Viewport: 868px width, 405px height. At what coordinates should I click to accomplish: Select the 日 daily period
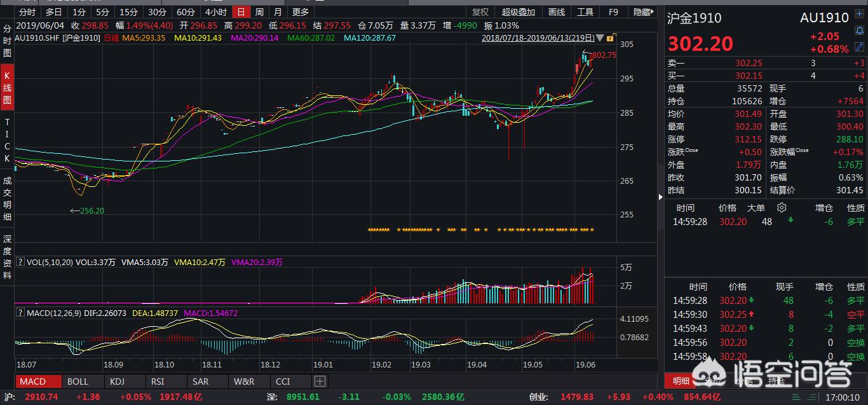point(241,12)
